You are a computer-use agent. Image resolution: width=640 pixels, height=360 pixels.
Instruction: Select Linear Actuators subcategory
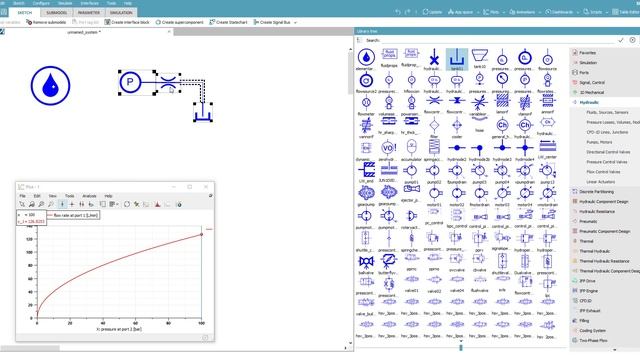pyautogui.click(x=600, y=182)
